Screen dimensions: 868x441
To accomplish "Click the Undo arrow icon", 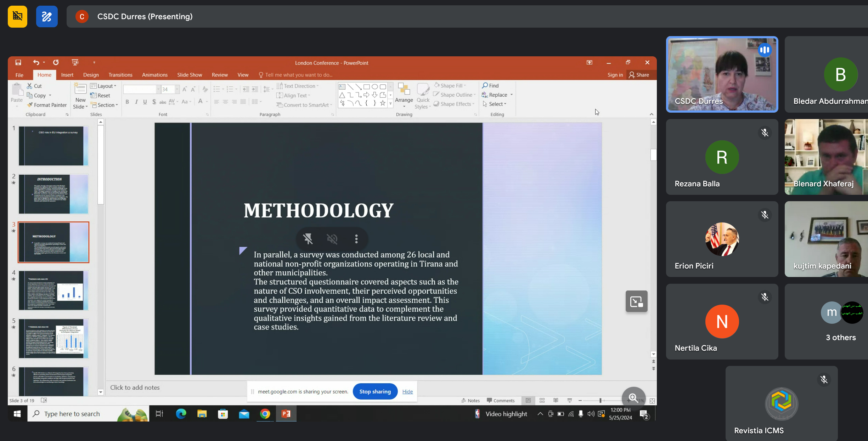I will point(36,63).
